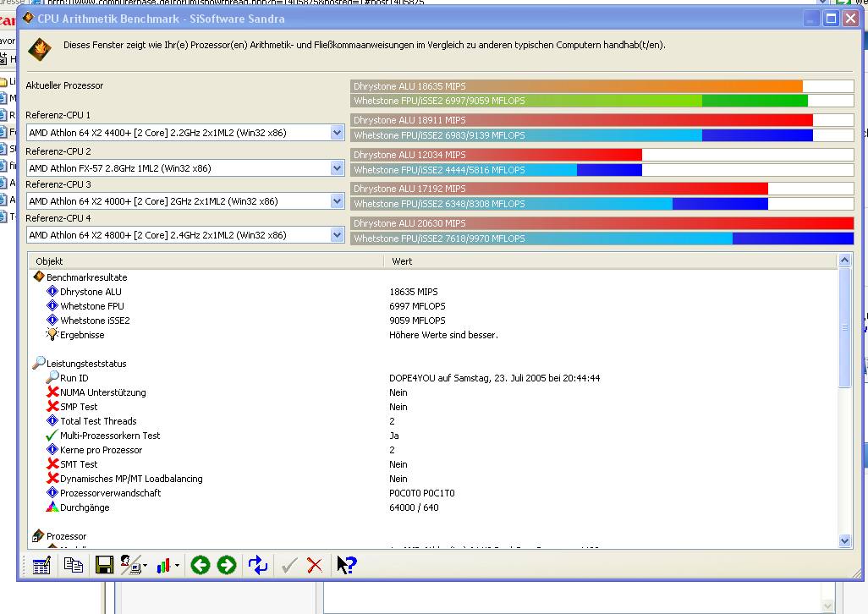Click the results list scroll-up arrow
Viewport: 868px width, 614px height.
844,260
